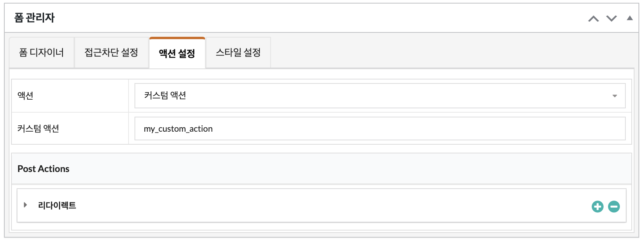Screen dimensions: 644x242
Task: Switch to the 폼 디자이너 tab
Action: pyautogui.click(x=42, y=53)
